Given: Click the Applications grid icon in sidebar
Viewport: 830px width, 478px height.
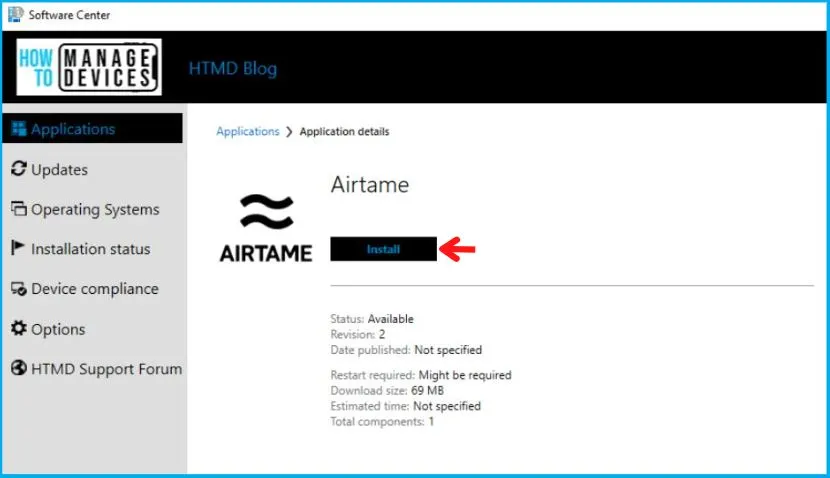Looking at the screenshot, I should coord(19,129).
